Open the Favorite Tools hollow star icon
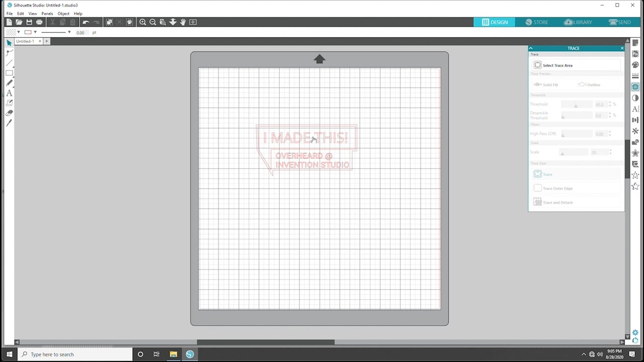The height and width of the screenshot is (362, 644). click(635, 187)
